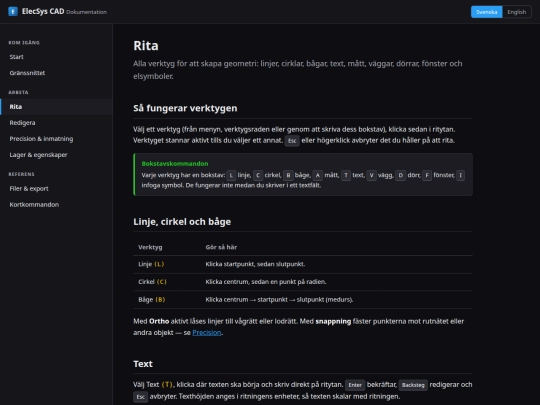Screen dimensions: 540x405
Task: Switch language to Svenska
Action: tap(486, 12)
